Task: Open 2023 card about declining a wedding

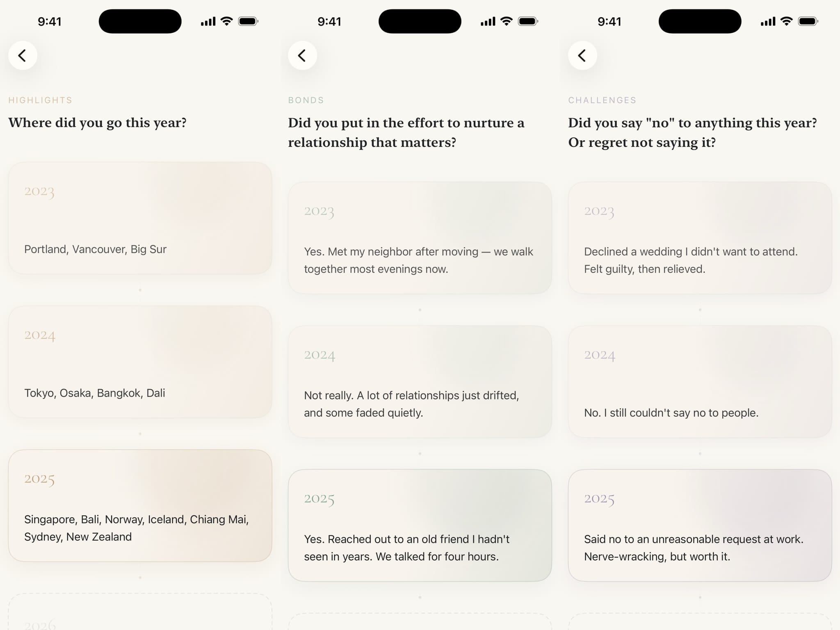Action: [700, 238]
